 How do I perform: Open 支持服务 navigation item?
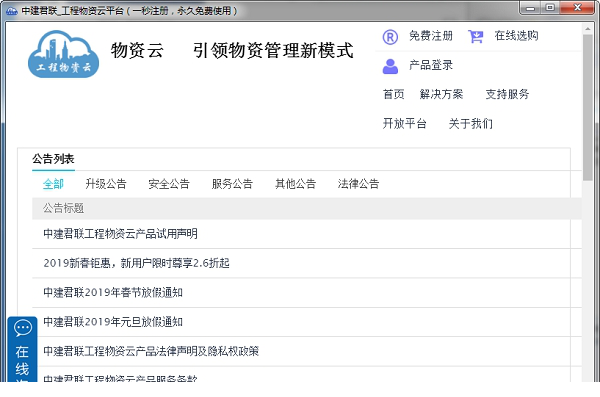click(507, 94)
